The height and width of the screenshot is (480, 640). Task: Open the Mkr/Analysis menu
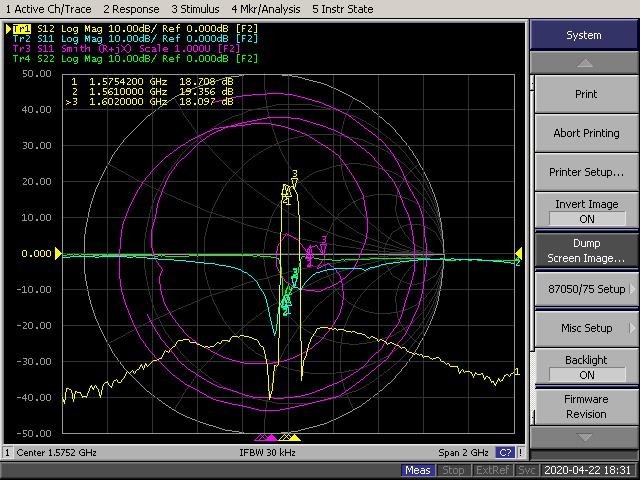266,9
